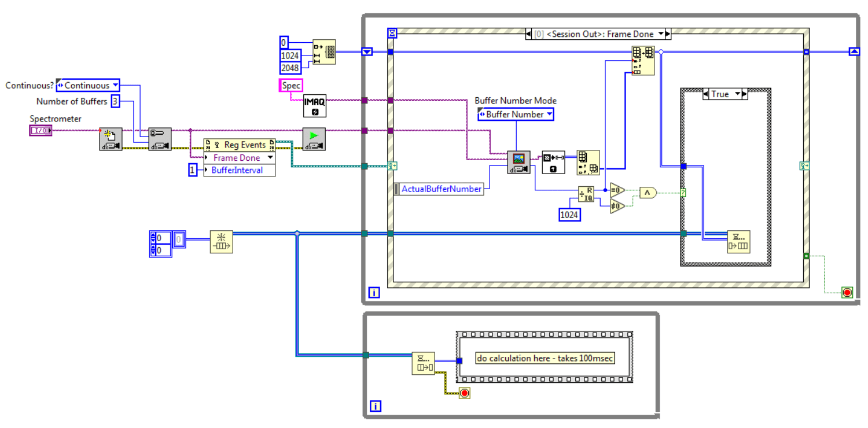Select the IMAQdx Open Camera node

[110, 139]
